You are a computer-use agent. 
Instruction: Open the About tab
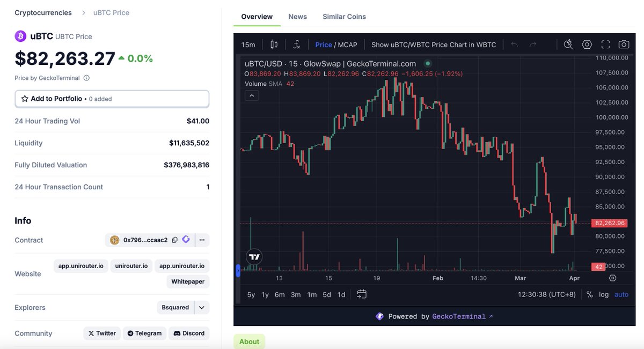(250, 341)
